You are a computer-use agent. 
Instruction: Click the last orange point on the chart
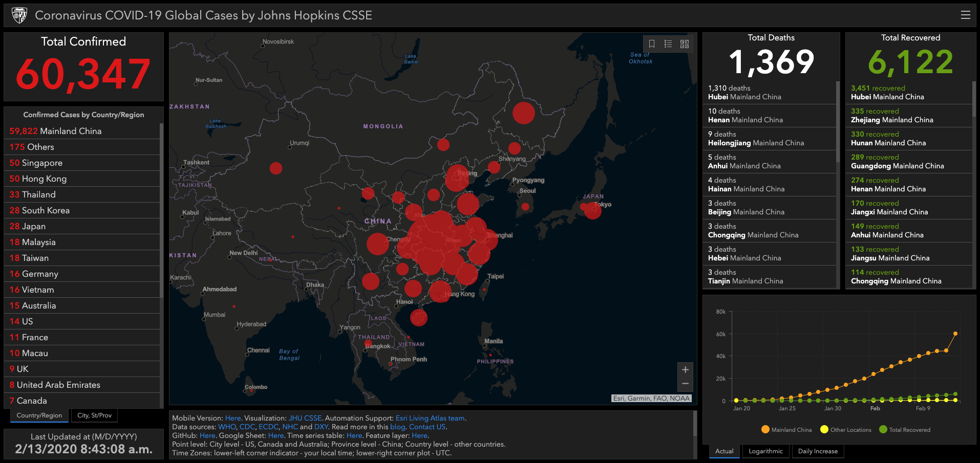(x=955, y=334)
